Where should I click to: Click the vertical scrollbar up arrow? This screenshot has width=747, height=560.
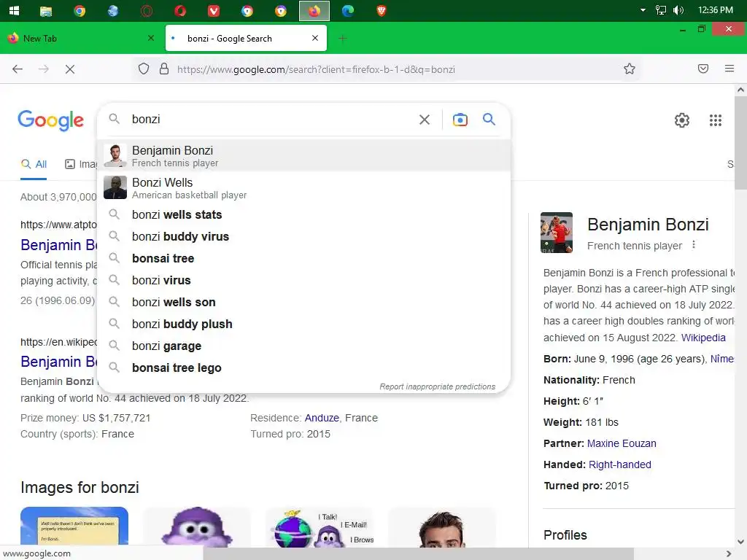click(740, 90)
